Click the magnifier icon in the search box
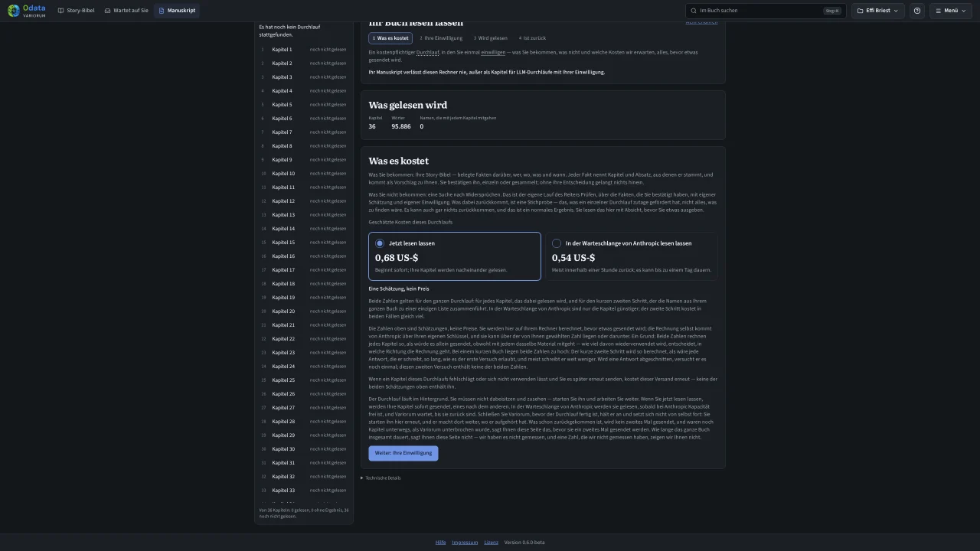Viewport: 980px width, 551px height. pyautogui.click(x=694, y=11)
